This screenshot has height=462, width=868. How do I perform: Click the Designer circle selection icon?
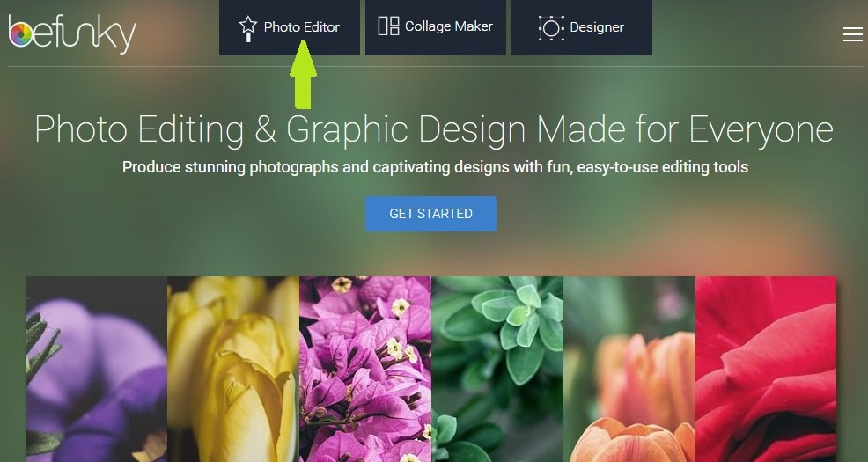pos(551,27)
